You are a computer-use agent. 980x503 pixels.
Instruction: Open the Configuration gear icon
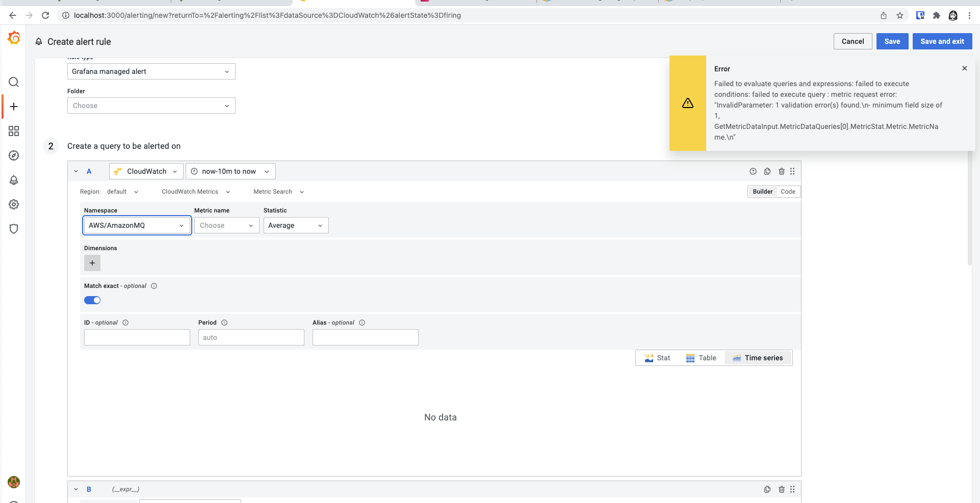click(14, 204)
